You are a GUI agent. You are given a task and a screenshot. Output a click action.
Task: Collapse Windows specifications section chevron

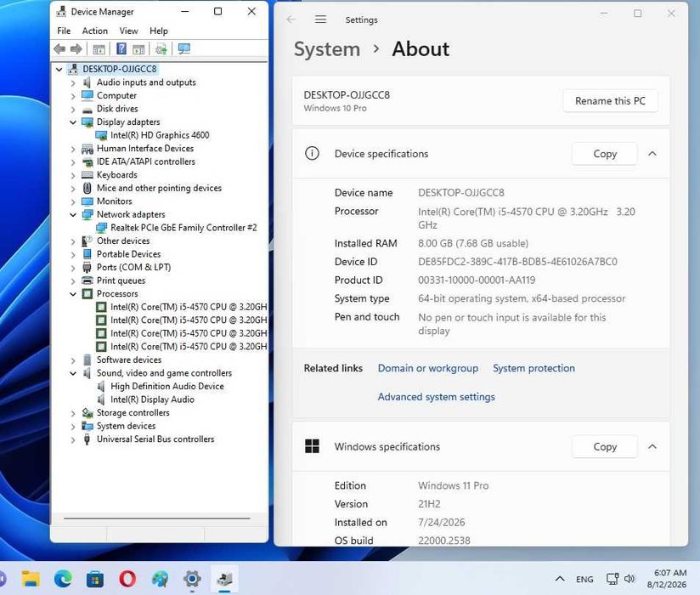click(x=652, y=447)
